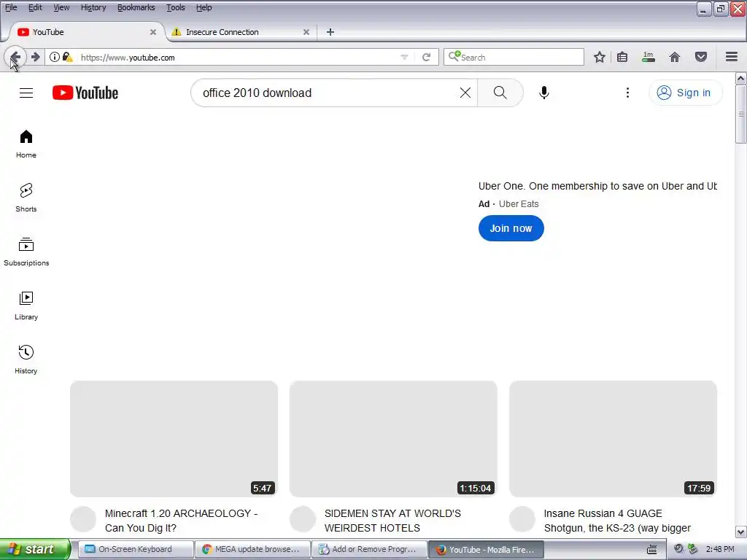
Task: Open YouTube settings three-dot menu
Action: [x=627, y=93]
